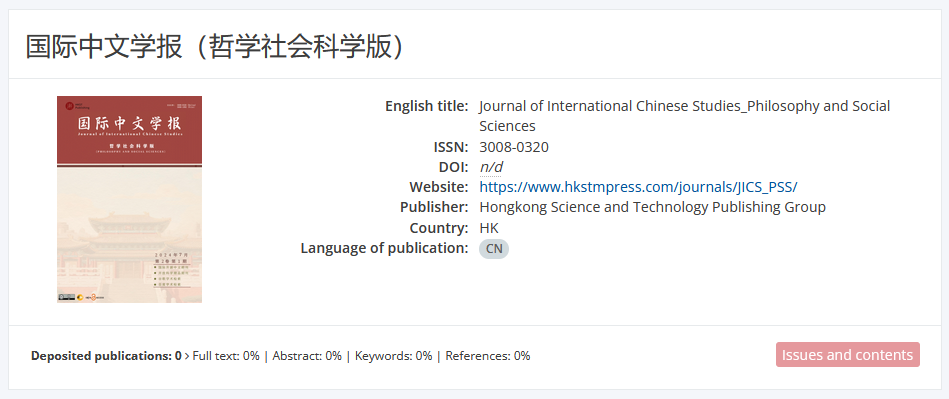Screen dimensions: 949x399
Task: Click the Abstract: 0% statistic
Action: coord(307,356)
